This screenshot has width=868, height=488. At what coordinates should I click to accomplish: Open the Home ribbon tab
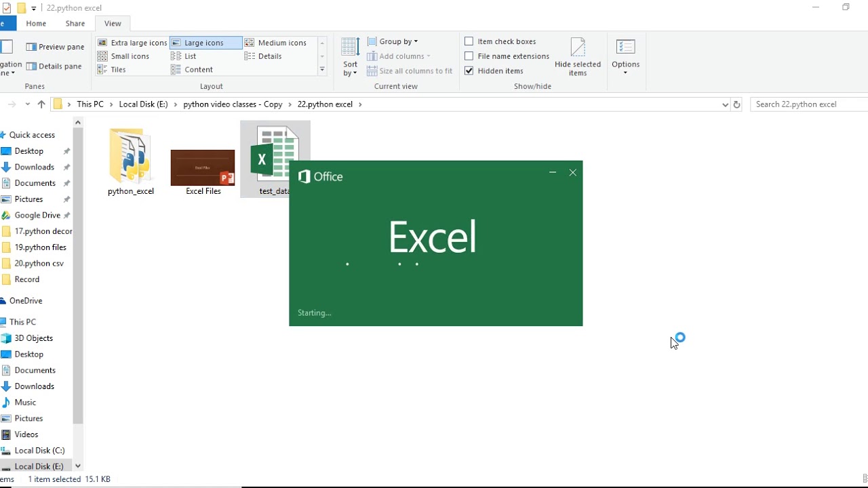36,24
